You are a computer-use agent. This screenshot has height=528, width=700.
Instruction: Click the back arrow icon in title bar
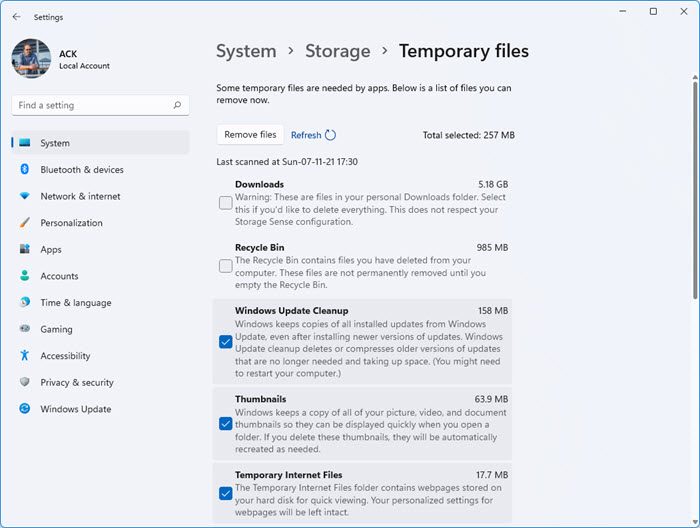coord(16,16)
